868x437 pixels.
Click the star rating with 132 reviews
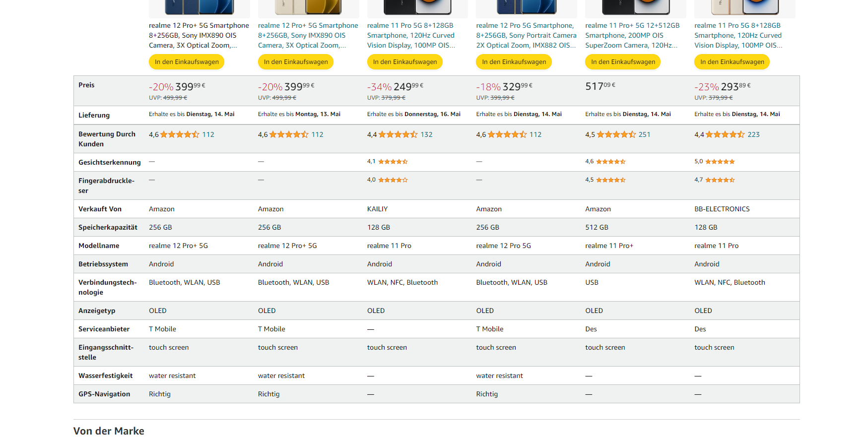pyautogui.click(x=398, y=134)
